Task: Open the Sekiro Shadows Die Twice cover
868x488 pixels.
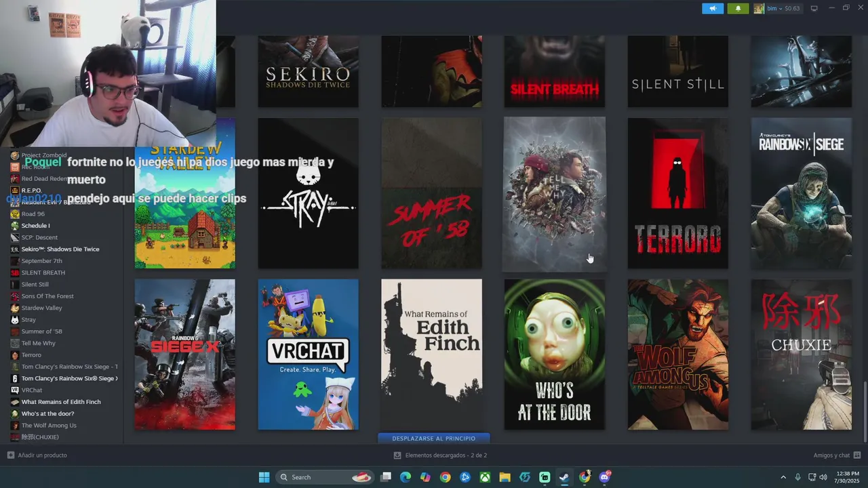Action: 309,71
